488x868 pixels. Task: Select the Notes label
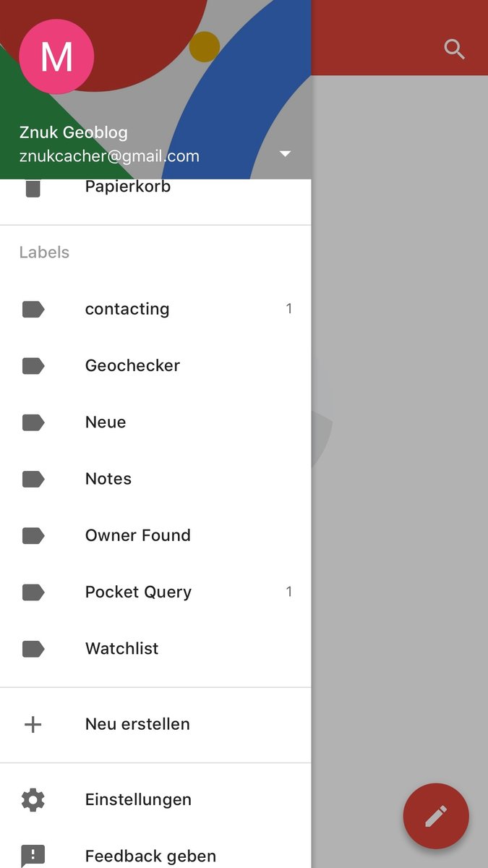click(x=155, y=479)
